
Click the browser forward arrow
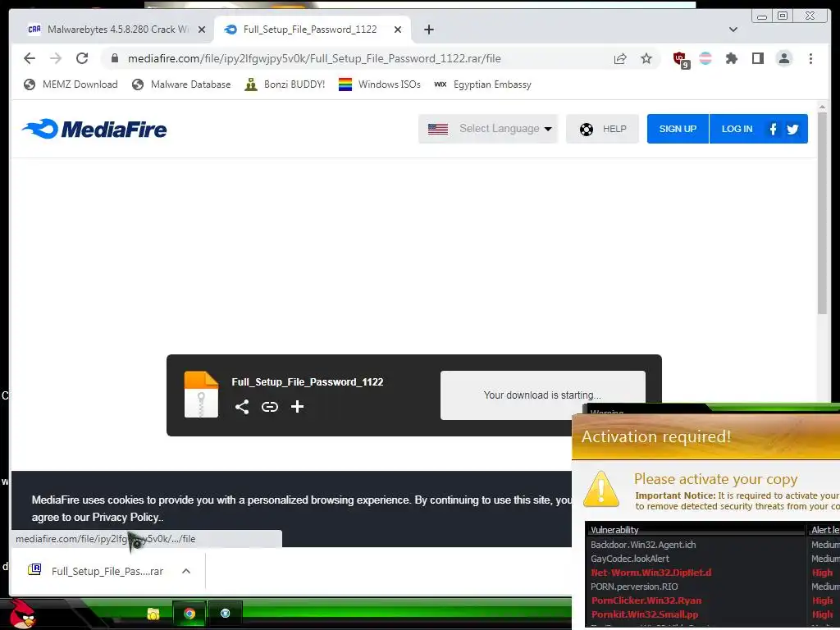pos(56,58)
